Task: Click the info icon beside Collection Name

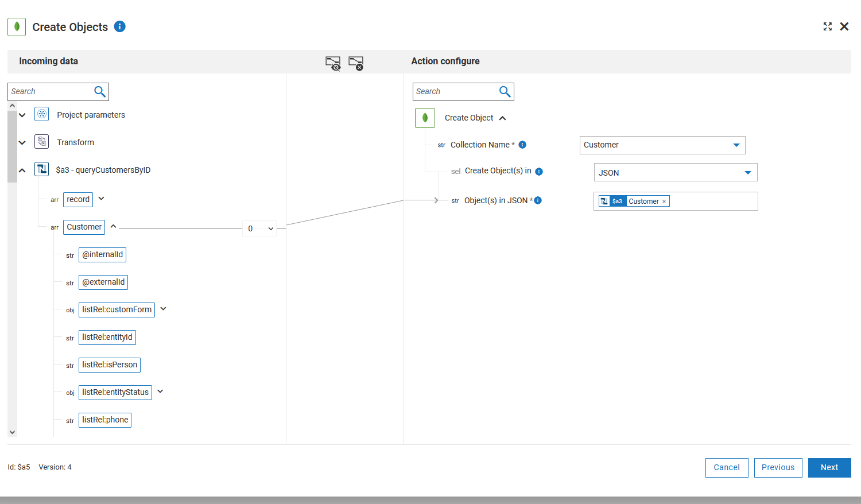Action: [x=522, y=145]
